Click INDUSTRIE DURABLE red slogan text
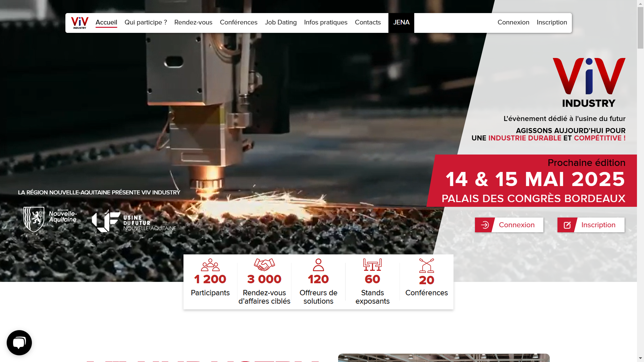The image size is (644, 362). coord(525,138)
